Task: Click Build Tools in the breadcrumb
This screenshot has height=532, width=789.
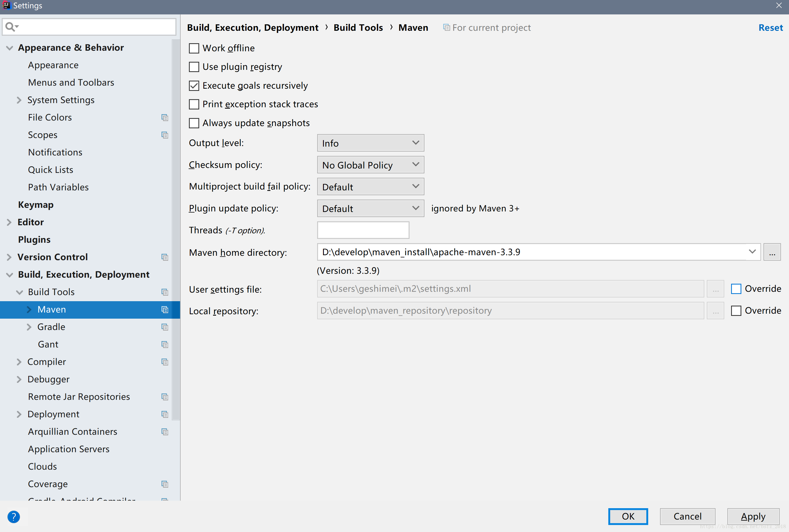Action: [x=358, y=27]
